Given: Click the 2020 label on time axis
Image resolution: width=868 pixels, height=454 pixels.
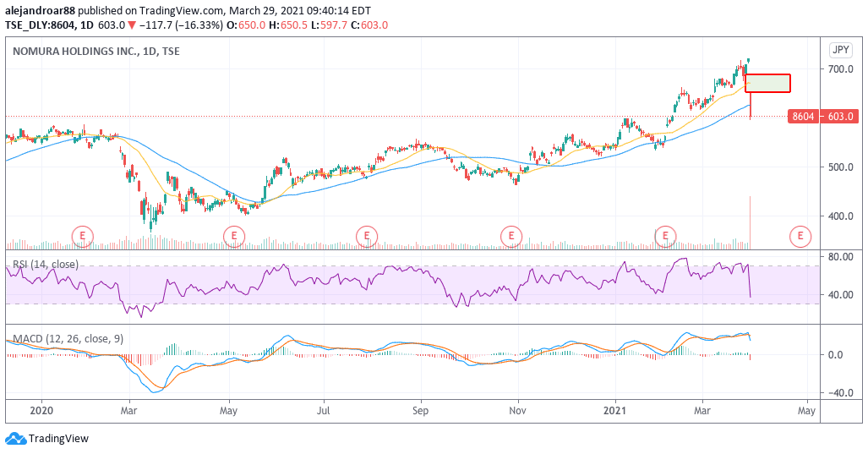Looking at the screenshot, I should click(41, 411).
